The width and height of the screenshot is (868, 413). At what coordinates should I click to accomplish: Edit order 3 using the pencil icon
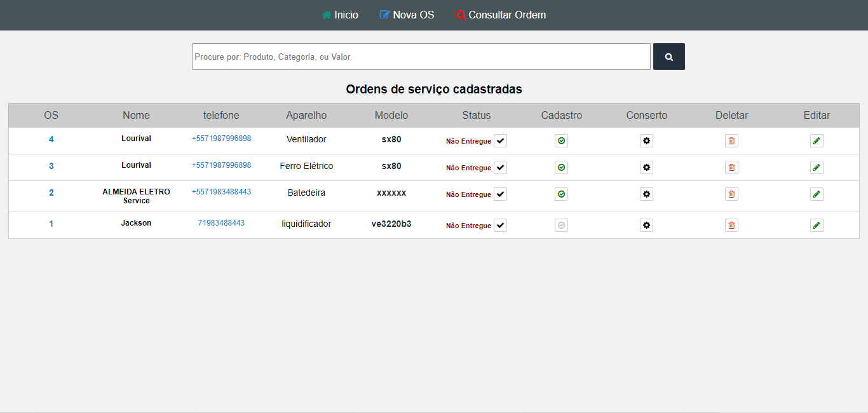817,168
